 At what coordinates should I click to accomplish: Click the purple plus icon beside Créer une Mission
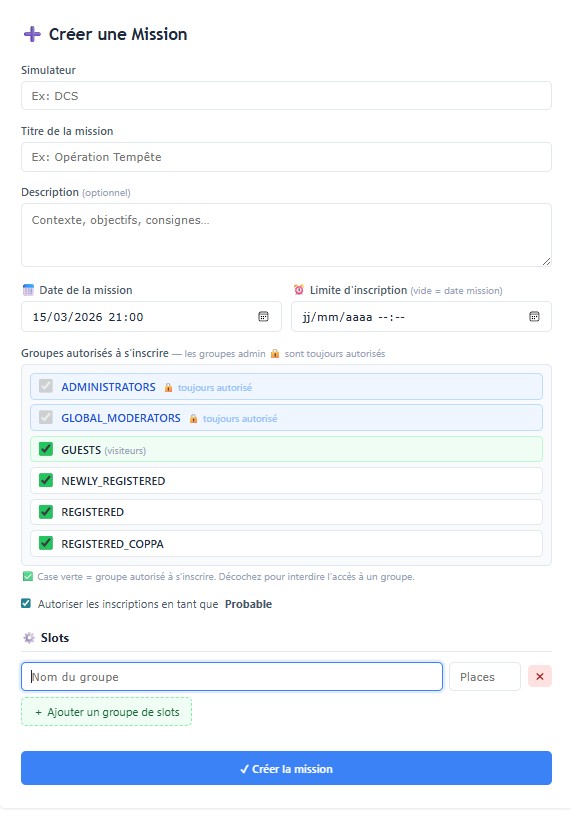pos(32,34)
